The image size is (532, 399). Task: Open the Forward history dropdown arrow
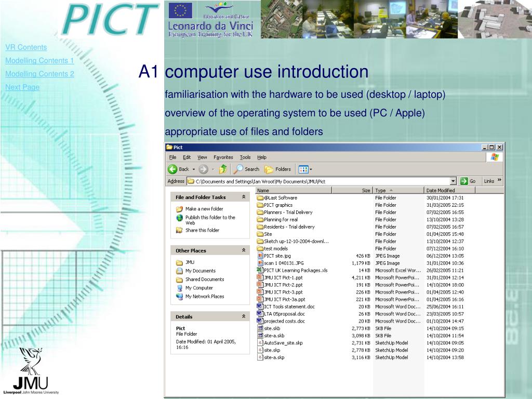(x=213, y=169)
